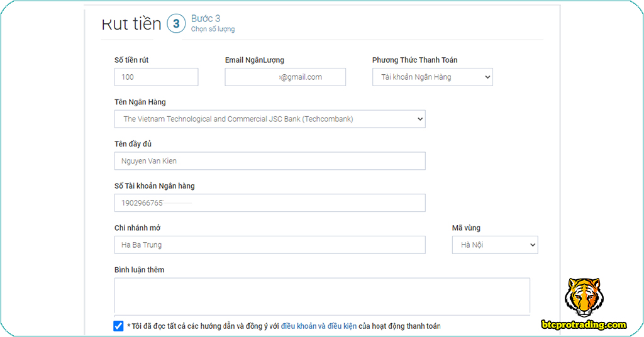This screenshot has width=644, height=337.
Task: Open the Mã vùng dropdown showing Hà Nội
Action: click(x=494, y=245)
